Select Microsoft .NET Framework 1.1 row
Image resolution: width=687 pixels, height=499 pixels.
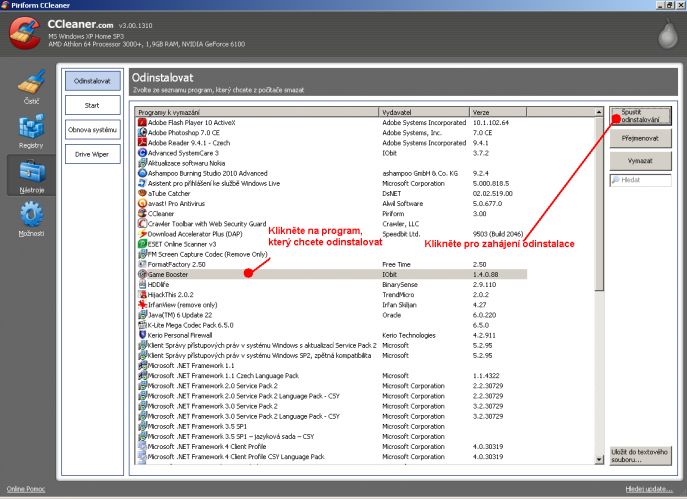point(332,365)
